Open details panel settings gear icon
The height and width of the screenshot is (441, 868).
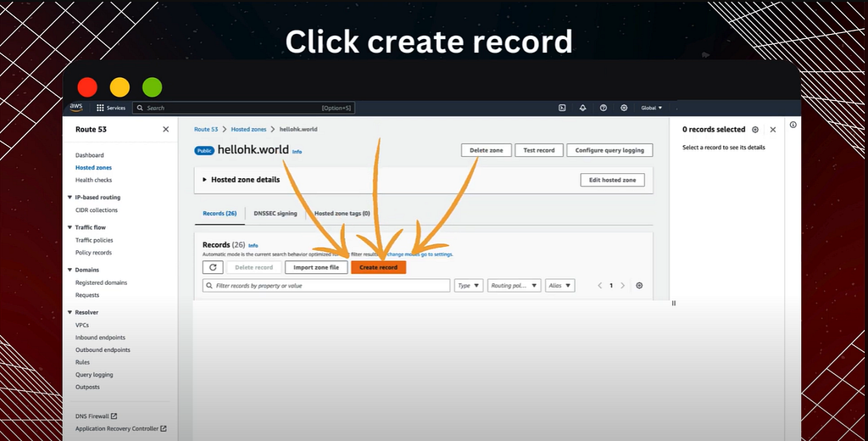[755, 130]
